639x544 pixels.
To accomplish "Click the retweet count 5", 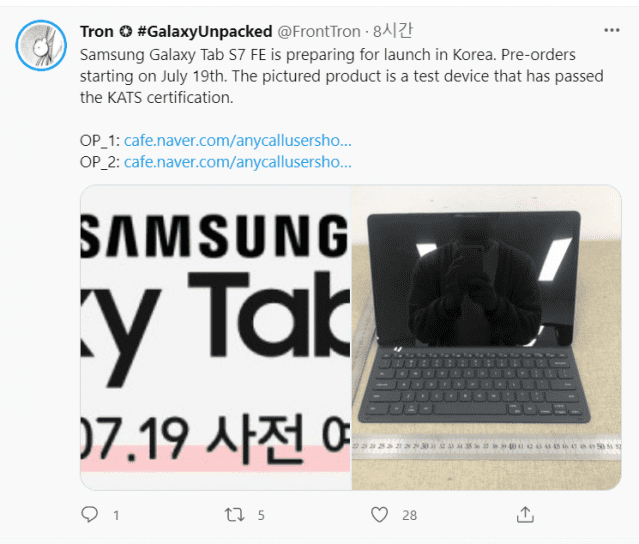I will (x=261, y=515).
